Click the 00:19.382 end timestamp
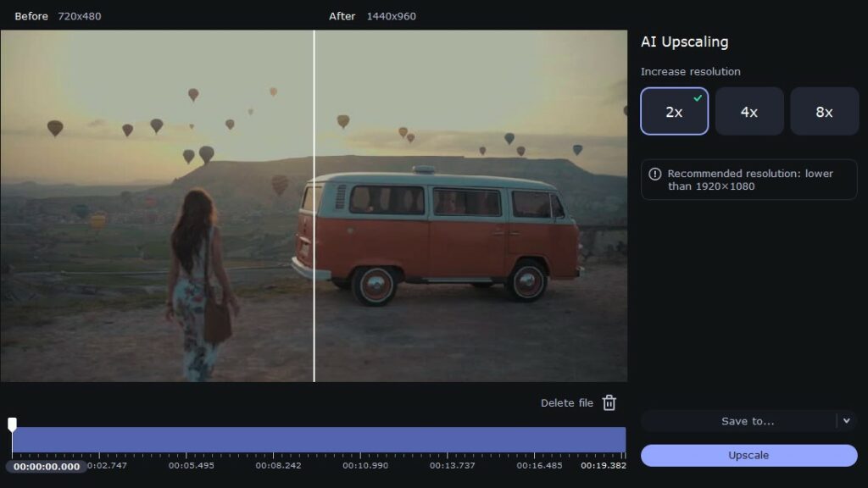The height and width of the screenshot is (488, 868). click(603, 466)
